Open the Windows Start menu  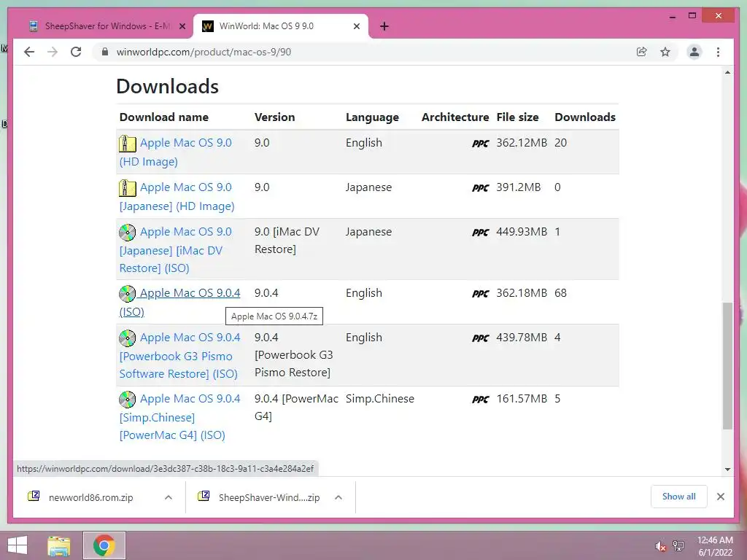click(18, 545)
